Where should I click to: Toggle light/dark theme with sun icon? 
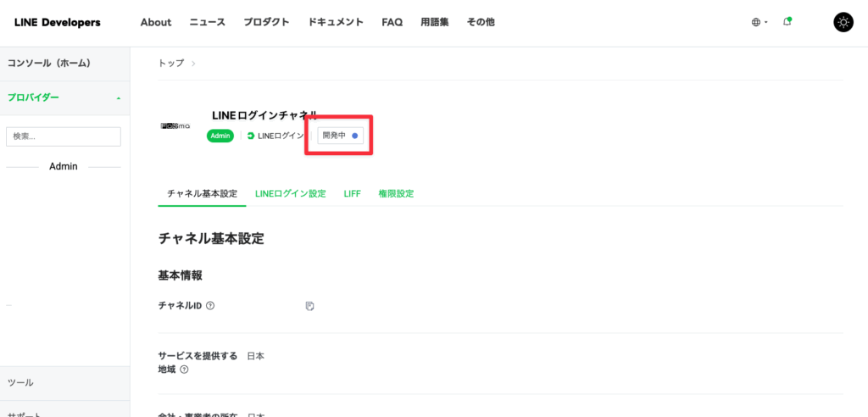843,22
